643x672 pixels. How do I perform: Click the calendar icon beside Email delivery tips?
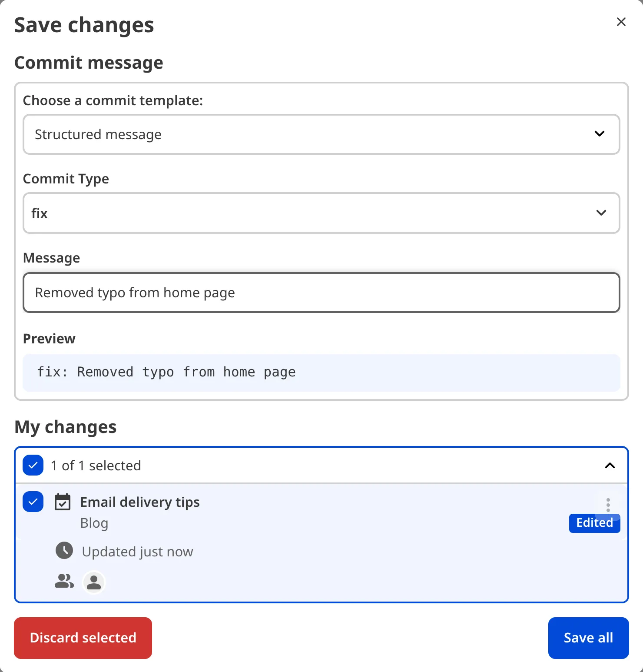(x=63, y=502)
